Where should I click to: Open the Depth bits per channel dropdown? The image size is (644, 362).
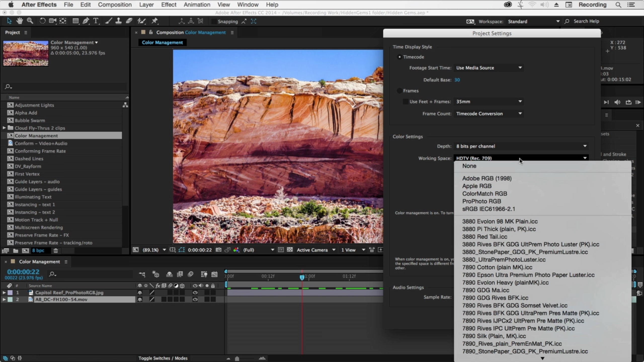(x=521, y=146)
